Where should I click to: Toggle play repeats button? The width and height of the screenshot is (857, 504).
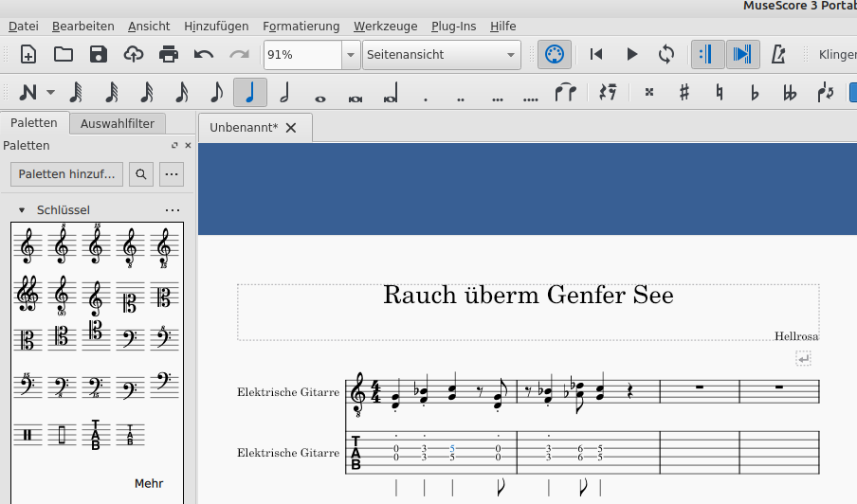pyautogui.click(x=708, y=55)
